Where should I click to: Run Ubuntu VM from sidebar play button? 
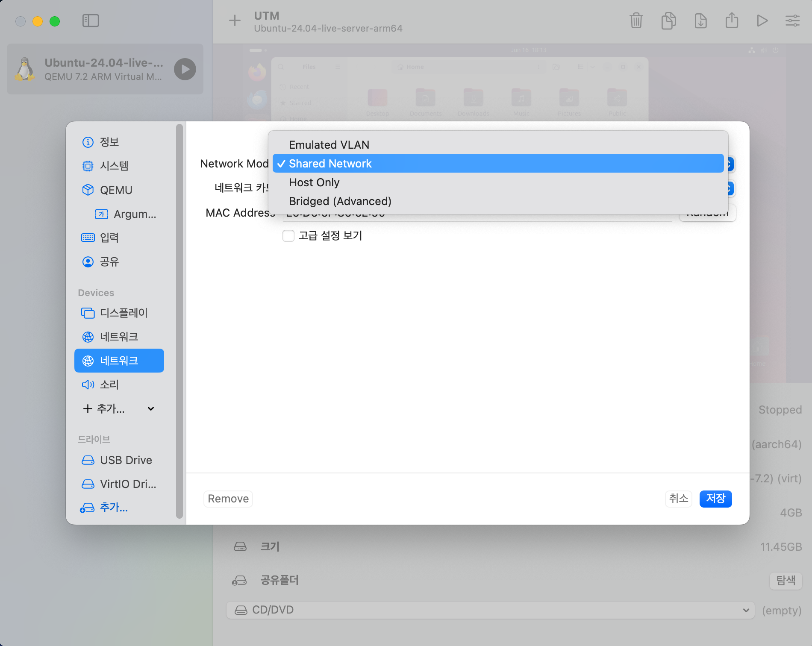coord(185,69)
